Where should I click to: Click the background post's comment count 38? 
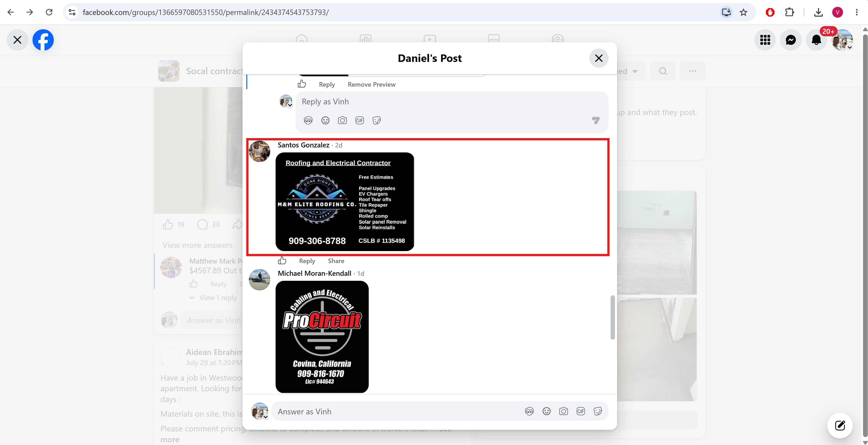[x=216, y=225]
